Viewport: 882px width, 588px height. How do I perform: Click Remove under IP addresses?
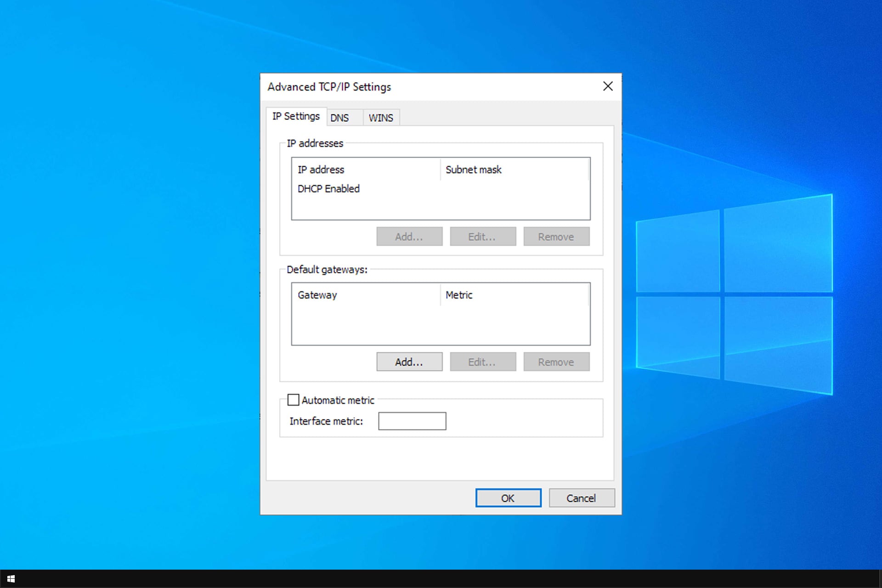pyautogui.click(x=556, y=237)
